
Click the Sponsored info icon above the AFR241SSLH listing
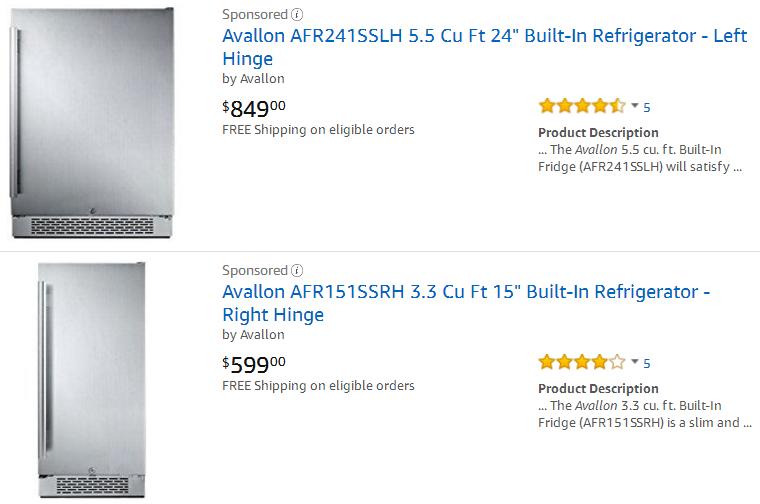click(x=297, y=14)
